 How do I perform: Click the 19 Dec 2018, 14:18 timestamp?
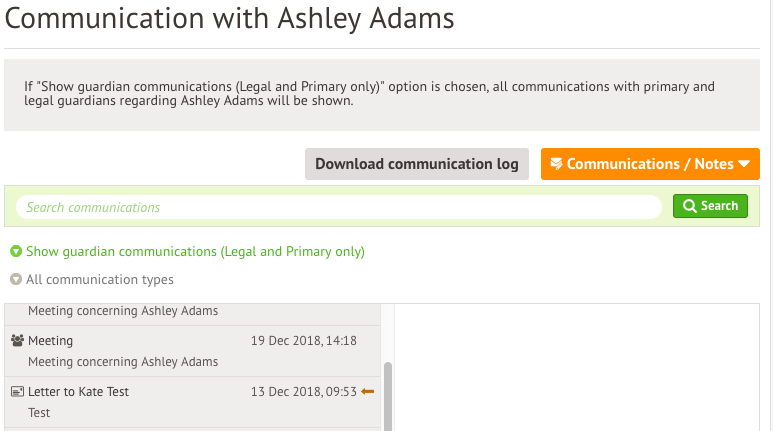(304, 341)
